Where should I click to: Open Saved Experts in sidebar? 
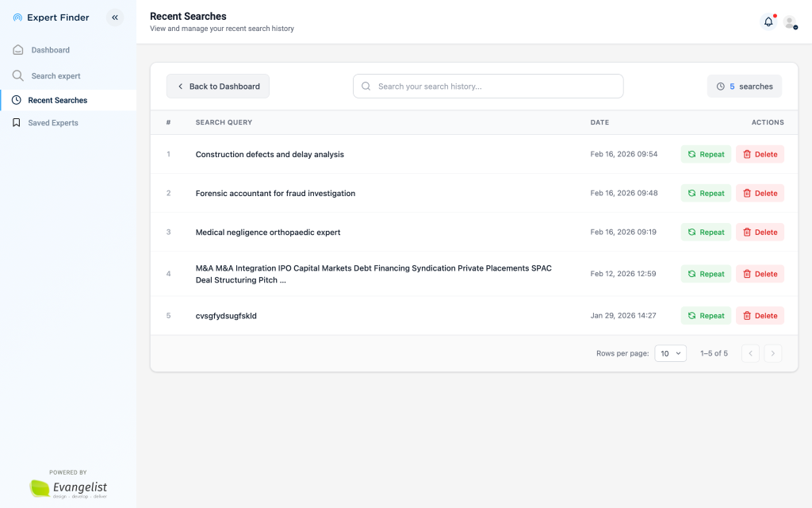[52, 123]
